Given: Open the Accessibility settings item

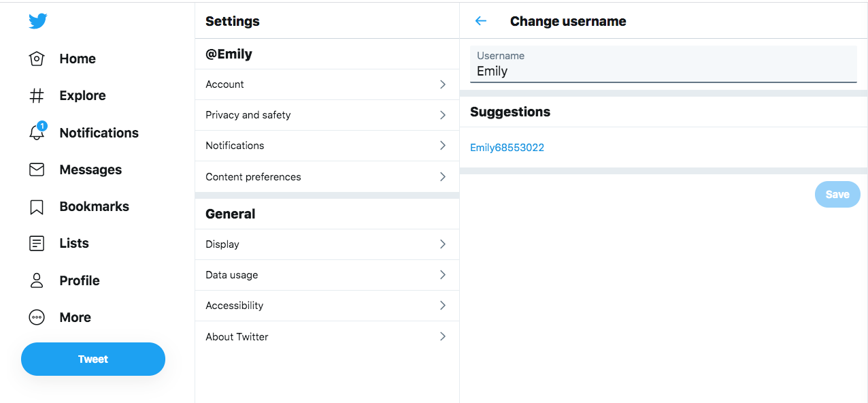Looking at the screenshot, I should tap(327, 306).
